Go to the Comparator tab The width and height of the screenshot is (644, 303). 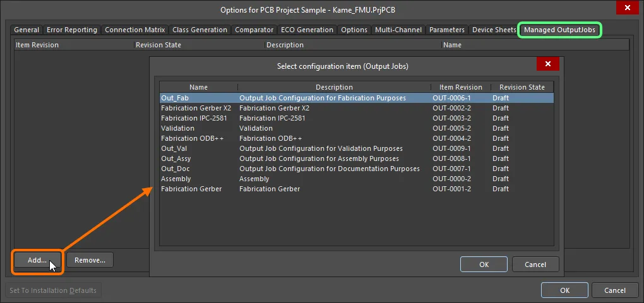[254, 30]
